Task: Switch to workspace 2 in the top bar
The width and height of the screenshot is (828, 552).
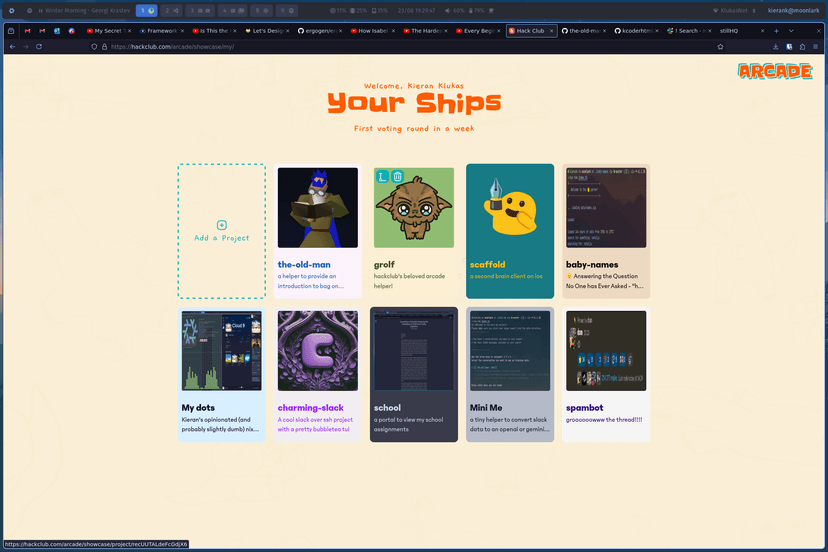Action: (x=171, y=10)
